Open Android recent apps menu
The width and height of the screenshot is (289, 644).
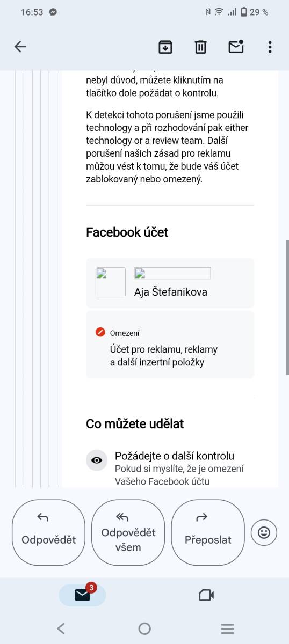tap(228, 628)
